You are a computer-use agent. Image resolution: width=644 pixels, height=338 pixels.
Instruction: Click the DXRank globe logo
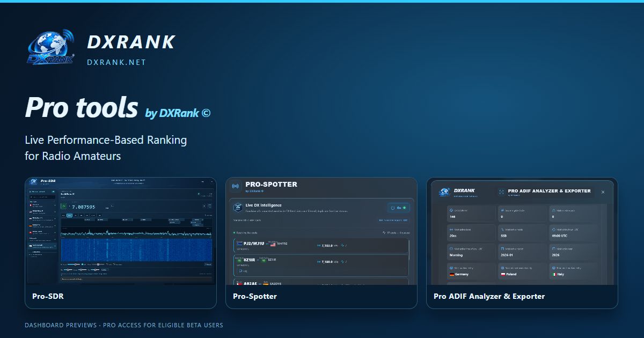(x=50, y=47)
